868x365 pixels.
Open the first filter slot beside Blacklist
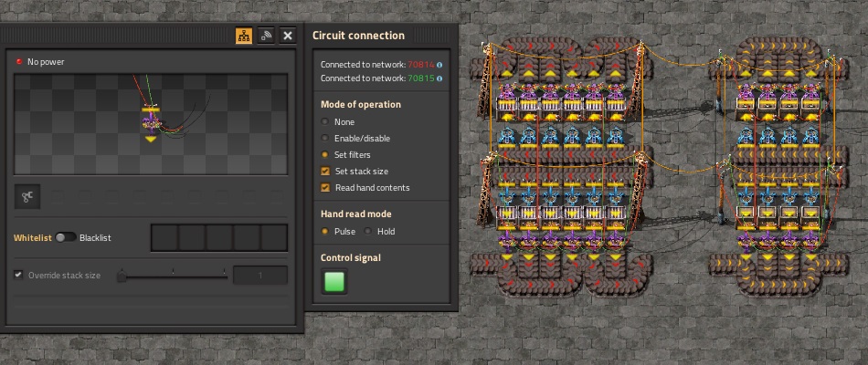(x=164, y=238)
